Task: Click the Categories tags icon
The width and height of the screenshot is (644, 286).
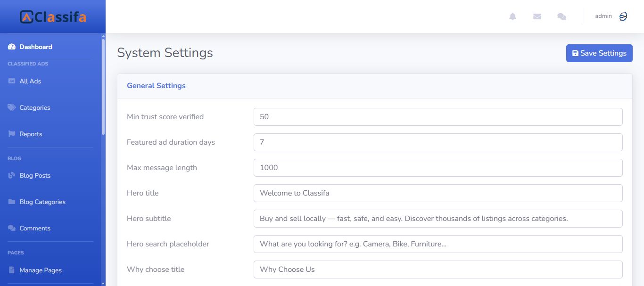Action: (12, 107)
